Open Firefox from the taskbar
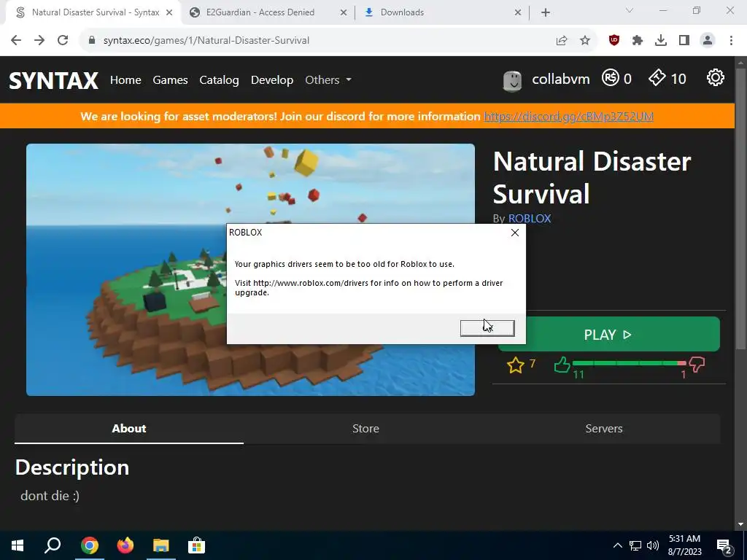The width and height of the screenshot is (747, 560). click(x=125, y=545)
